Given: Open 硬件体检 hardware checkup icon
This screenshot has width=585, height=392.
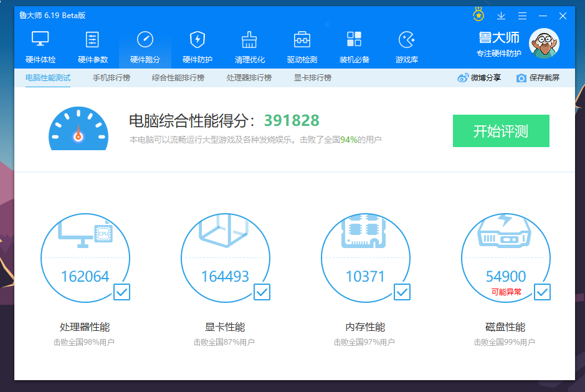Looking at the screenshot, I should click(x=40, y=39).
